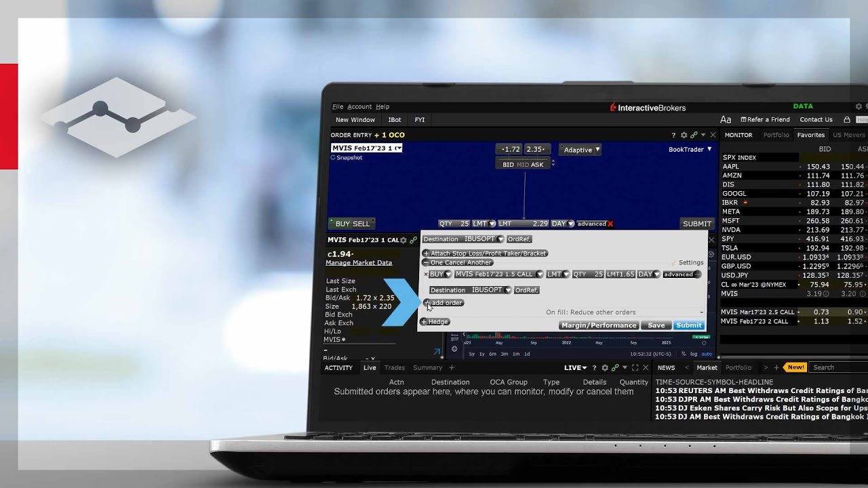
Task: Switch to US Movers tab
Action: pyautogui.click(x=848, y=135)
